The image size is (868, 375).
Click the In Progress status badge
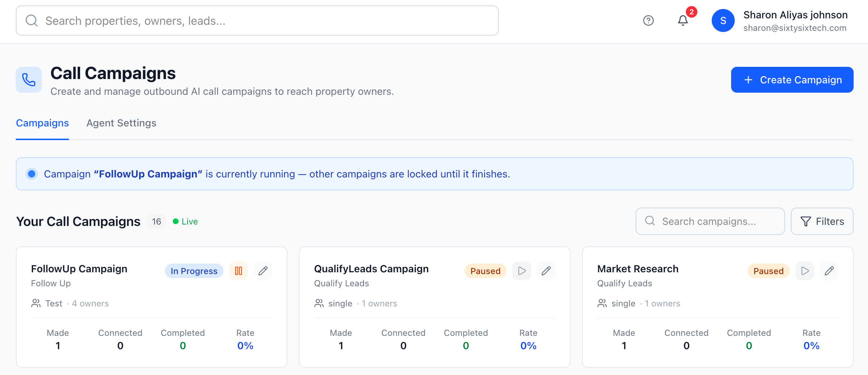tap(194, 271)
